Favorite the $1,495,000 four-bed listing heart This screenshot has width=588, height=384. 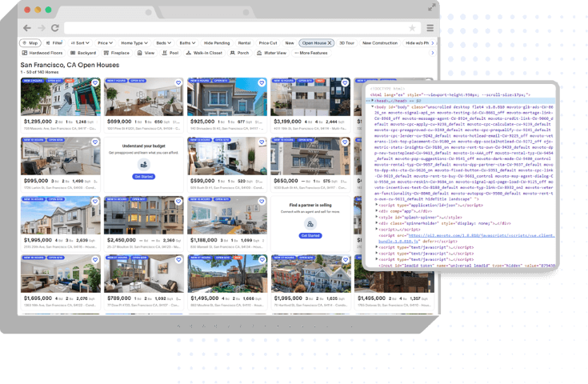click(x=262, y=259)
